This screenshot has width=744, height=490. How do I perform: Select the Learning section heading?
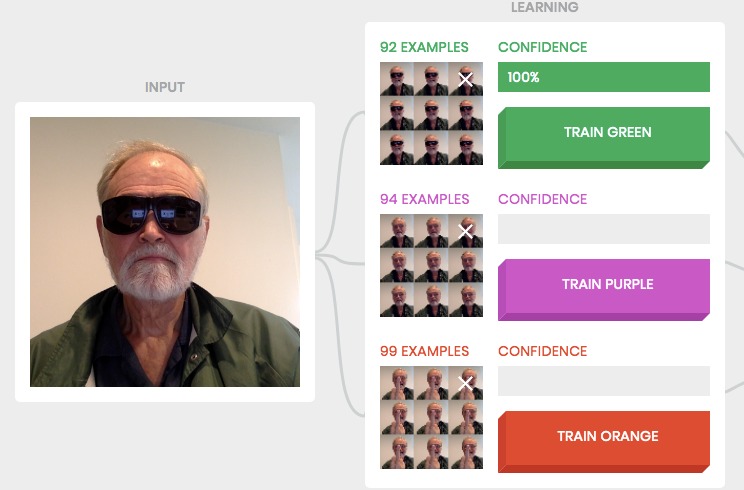tap(545, 7)
